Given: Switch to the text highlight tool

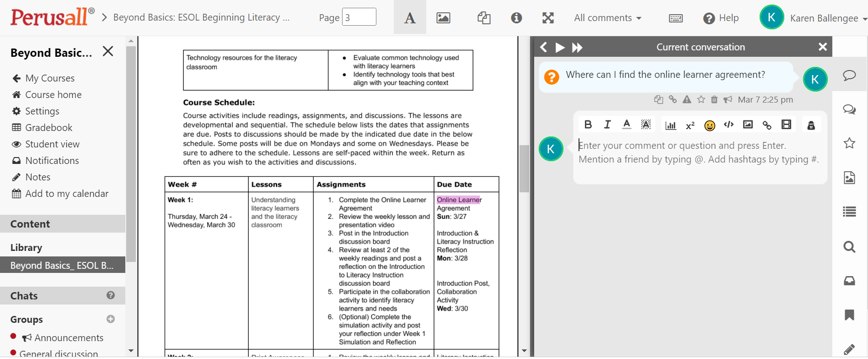Looking at the screenshot, I should click(x=410, y=18).
